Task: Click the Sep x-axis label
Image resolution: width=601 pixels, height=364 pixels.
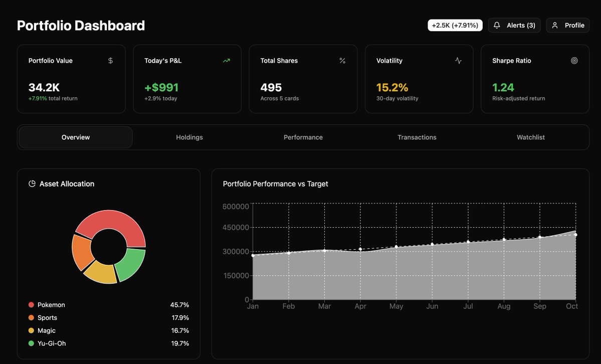Action: [540, 306]
